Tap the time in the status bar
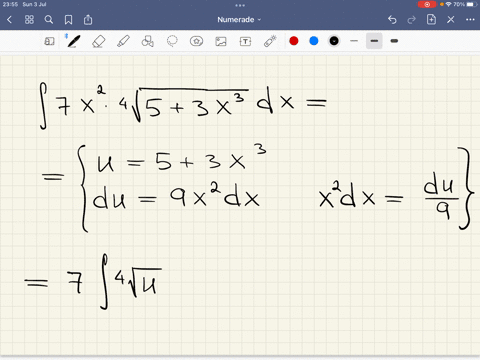This screenshot has width=480, height=360. tap(11, 4)
